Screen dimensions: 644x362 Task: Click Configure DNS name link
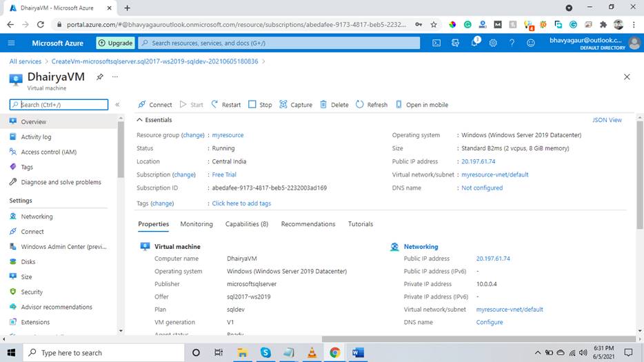pos(489,322)
